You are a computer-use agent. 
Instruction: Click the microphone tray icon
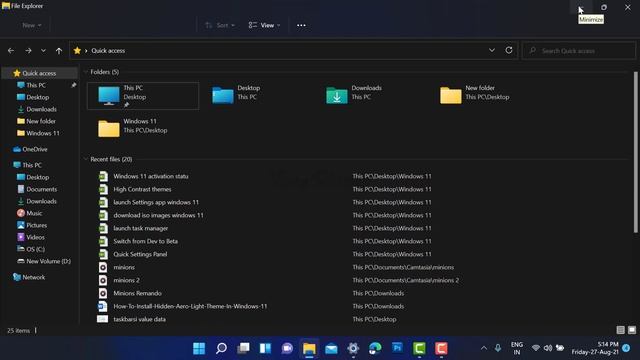498,348
